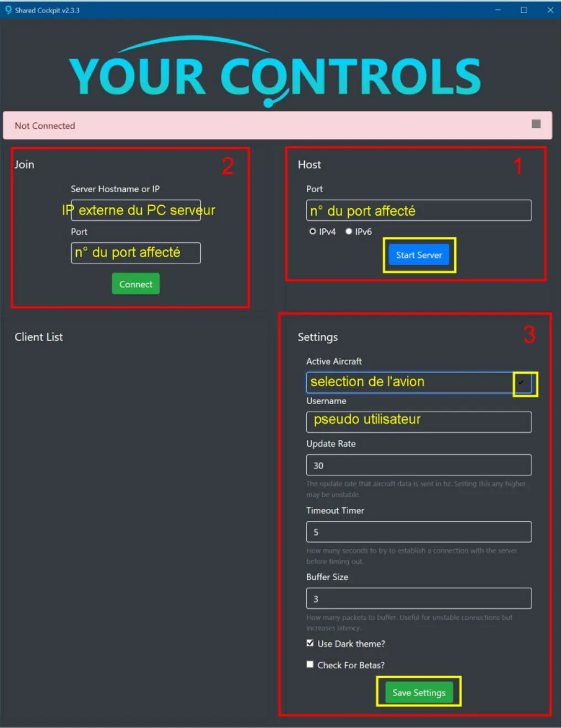Click the Settings heading

point(317,337)
